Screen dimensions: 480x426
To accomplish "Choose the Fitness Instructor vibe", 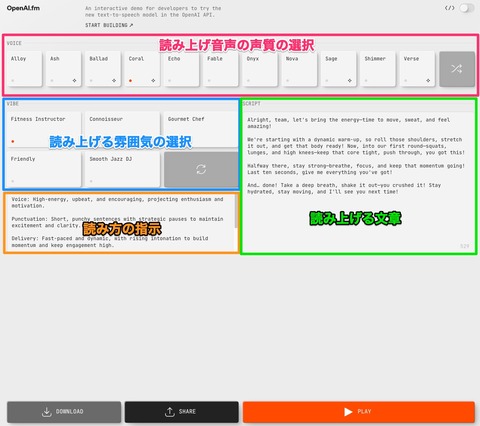I will [44, 130].
